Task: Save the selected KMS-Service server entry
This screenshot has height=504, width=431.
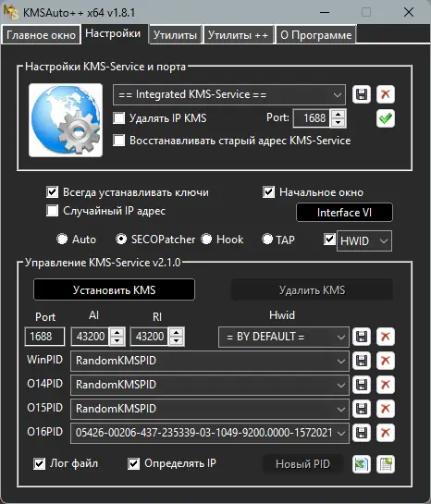Action: click(x=362, y=94)
